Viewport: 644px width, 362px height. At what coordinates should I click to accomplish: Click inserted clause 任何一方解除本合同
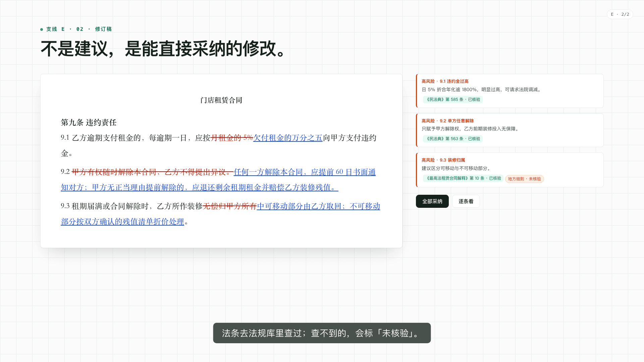[268, 172]
